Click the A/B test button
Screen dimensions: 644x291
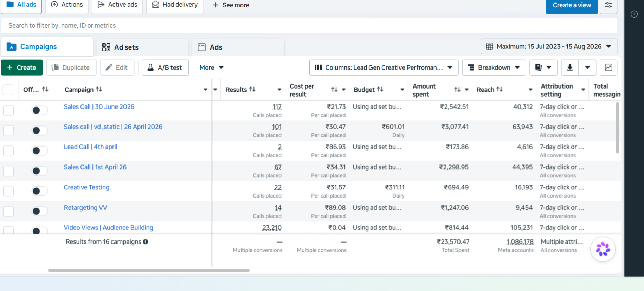tap(165, 67)
